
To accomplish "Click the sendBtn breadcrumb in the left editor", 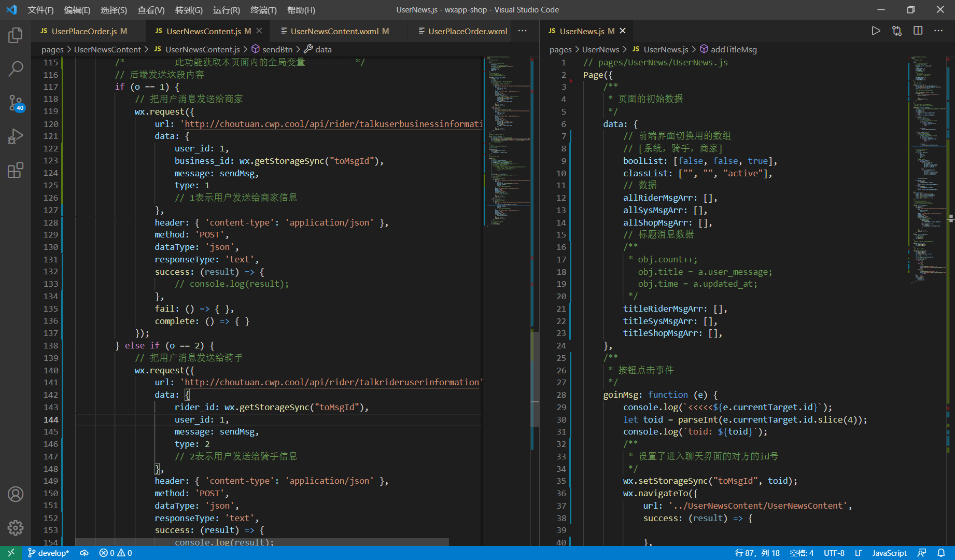I will tap(272, 50).
